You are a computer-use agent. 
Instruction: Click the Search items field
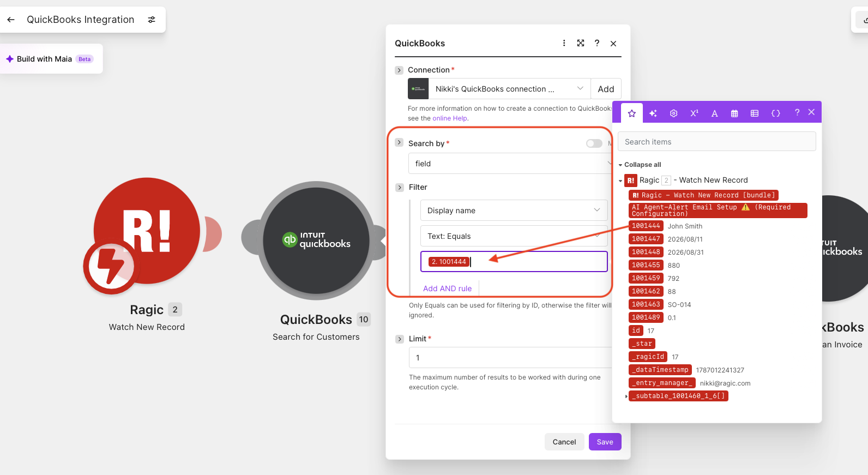pos(716,142)
